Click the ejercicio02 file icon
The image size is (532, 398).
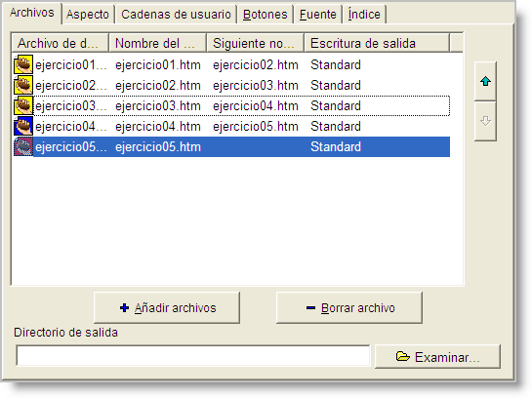[23, 85]
